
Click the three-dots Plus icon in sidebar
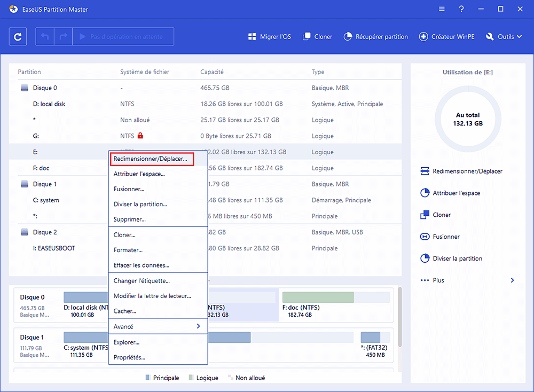point(425,280)
